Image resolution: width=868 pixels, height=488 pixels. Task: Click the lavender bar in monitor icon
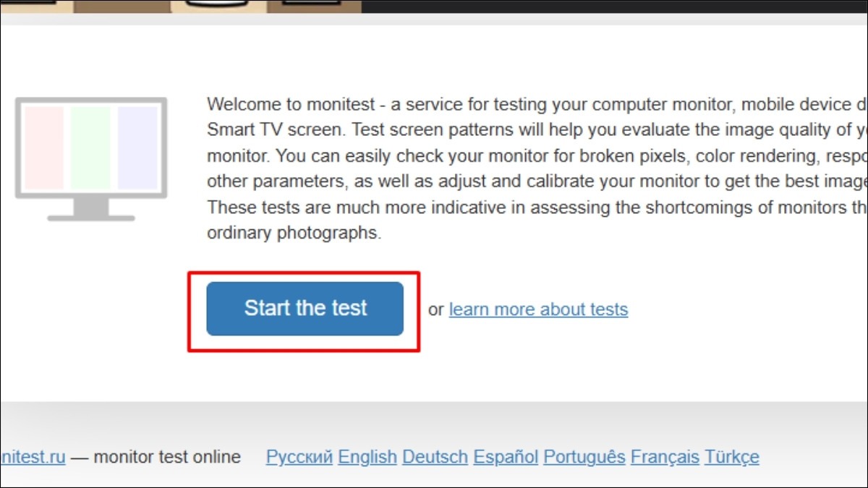(137, 148)
